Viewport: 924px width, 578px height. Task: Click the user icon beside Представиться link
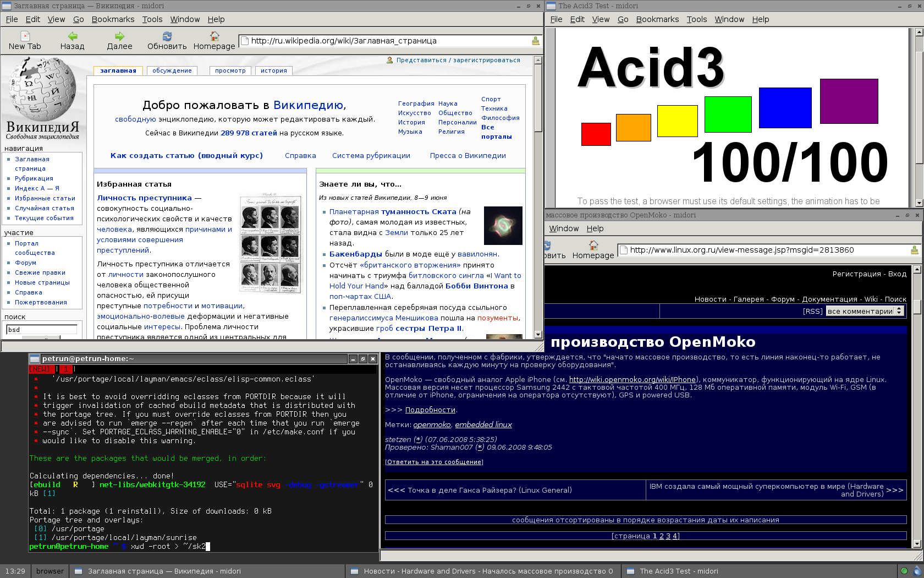pos(390,61)
